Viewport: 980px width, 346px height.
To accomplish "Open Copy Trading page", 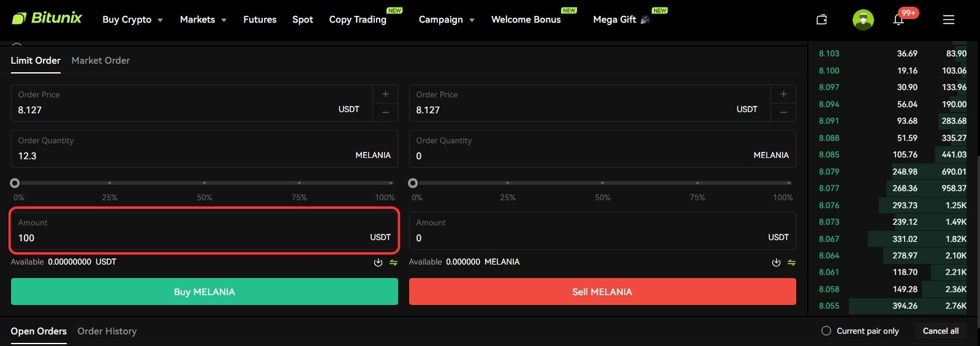I will (x=358, y=20).
